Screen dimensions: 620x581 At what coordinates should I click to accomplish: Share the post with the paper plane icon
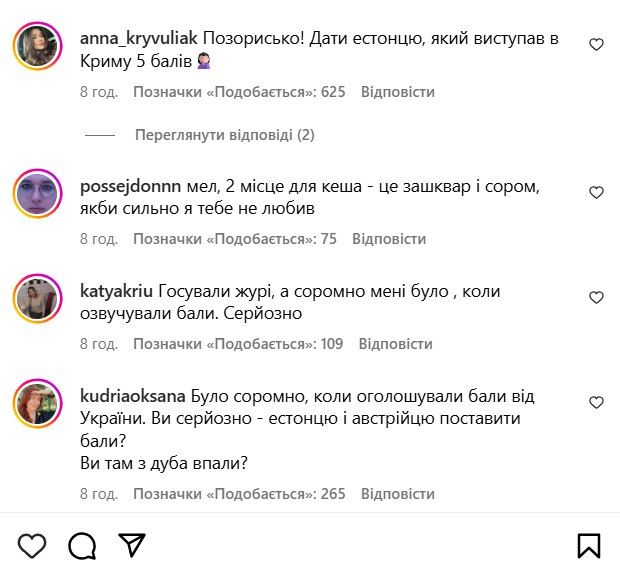point(132,545)
